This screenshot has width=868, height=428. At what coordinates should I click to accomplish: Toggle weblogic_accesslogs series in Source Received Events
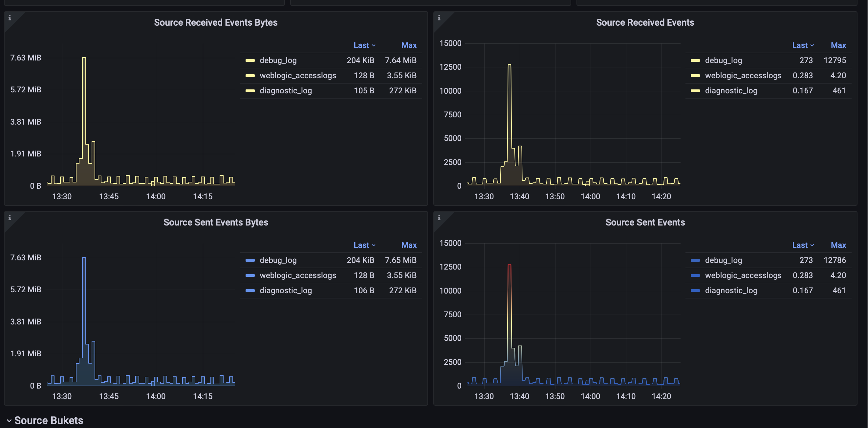click(743, 76)
